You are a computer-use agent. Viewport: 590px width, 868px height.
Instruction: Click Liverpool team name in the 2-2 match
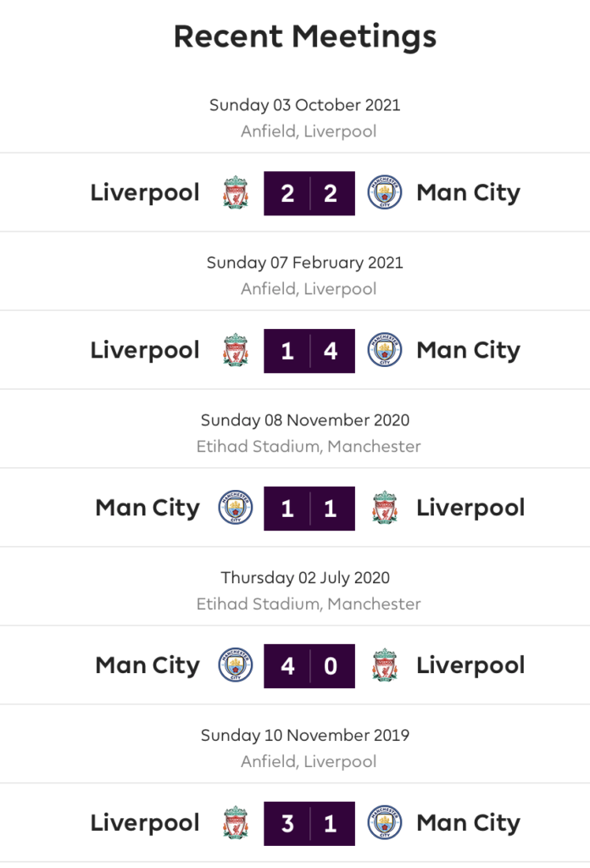tap(145, 193)
